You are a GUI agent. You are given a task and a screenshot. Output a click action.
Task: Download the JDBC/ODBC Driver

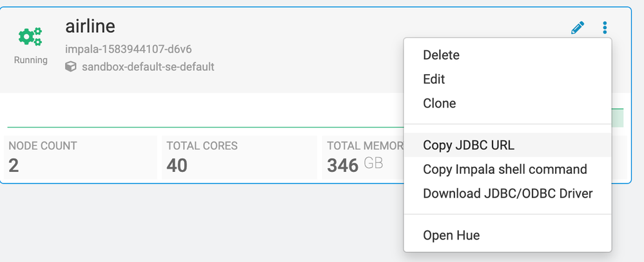point(507,193)
